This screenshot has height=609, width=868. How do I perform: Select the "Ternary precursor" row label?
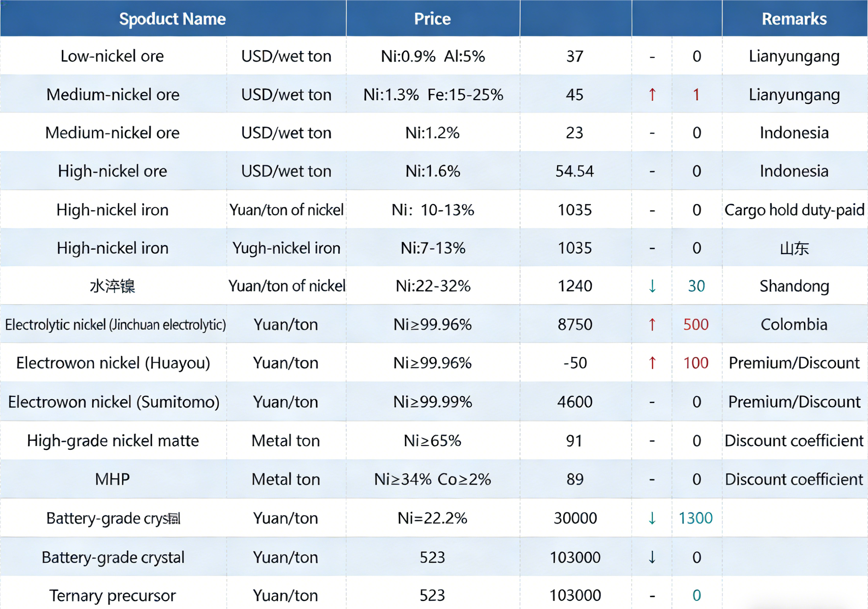click(112, 596)
